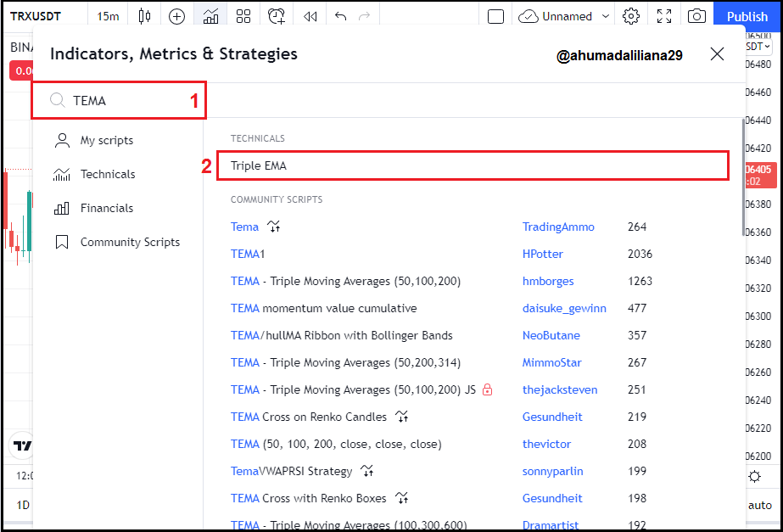Open author sonnyparlin profile
The height and width of the screenshot is (532, 783).
[553, 471]
